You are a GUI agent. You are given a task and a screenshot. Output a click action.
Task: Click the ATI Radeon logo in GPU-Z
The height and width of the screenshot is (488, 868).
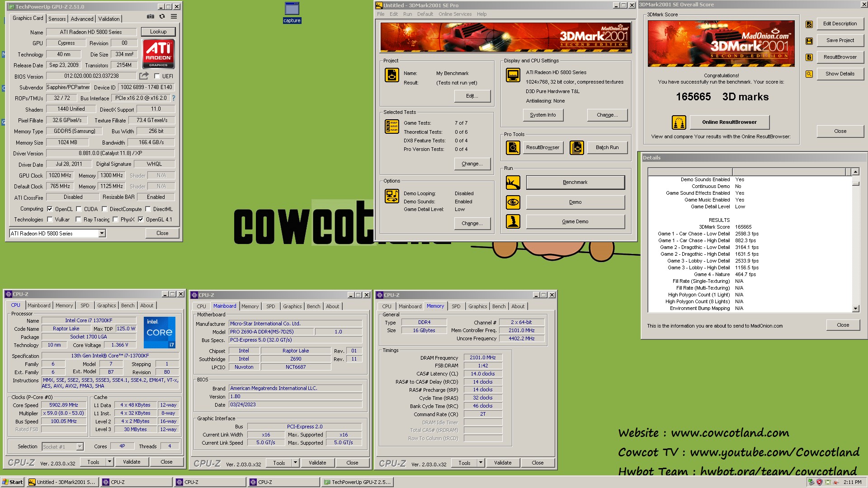click(159, 54)
